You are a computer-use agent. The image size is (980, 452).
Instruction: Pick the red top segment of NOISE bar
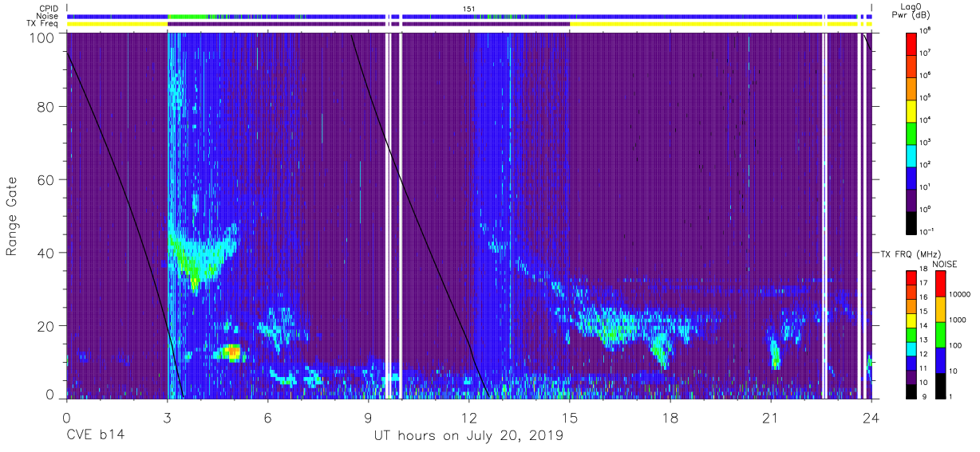point(940,284)
